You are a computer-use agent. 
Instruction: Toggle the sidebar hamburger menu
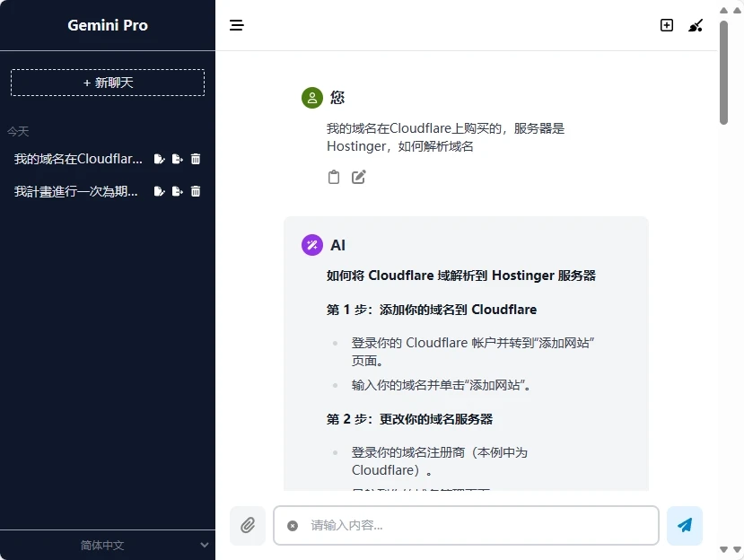pos(236,25)
